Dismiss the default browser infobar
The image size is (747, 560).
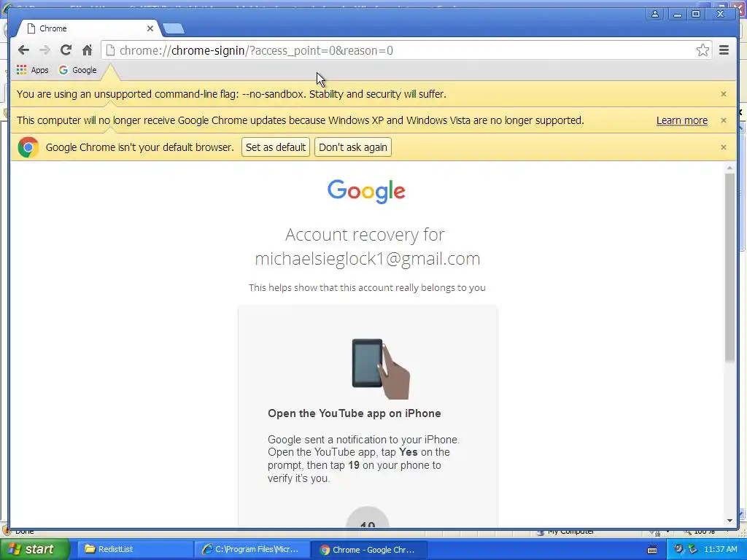723,147
